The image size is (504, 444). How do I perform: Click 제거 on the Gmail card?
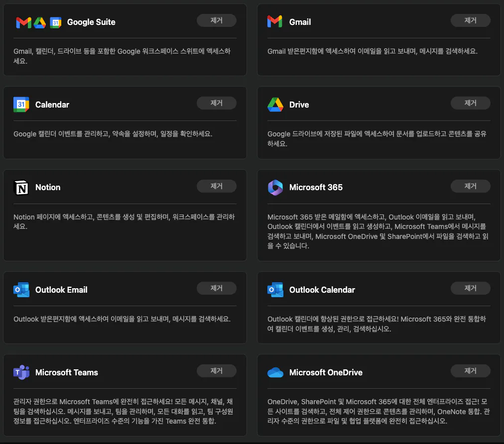pyautogui.click(x=470, y=20)
